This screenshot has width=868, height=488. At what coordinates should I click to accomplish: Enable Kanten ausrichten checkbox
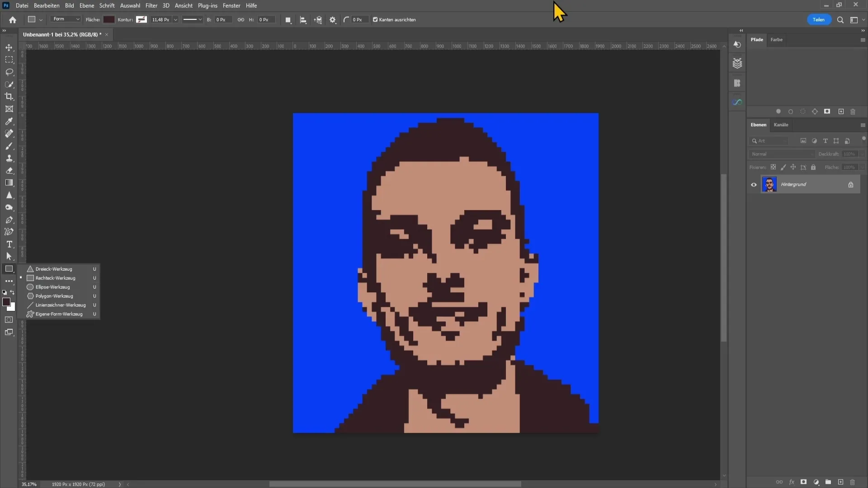click(374, 20)
